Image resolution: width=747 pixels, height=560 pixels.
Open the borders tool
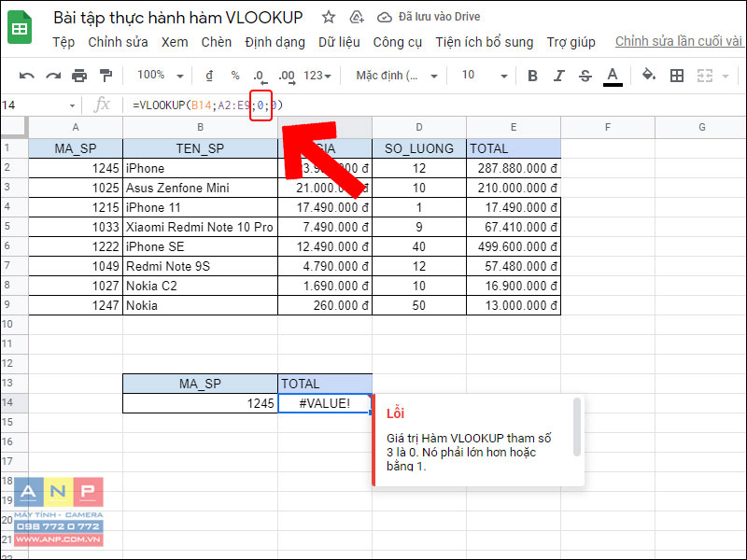click(676, 76)
